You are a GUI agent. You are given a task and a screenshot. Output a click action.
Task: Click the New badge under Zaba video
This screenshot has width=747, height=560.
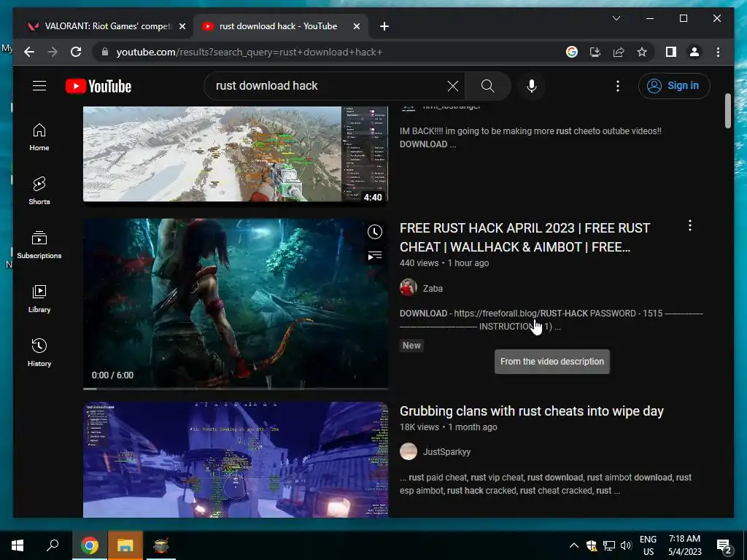[x=411, y=346]
